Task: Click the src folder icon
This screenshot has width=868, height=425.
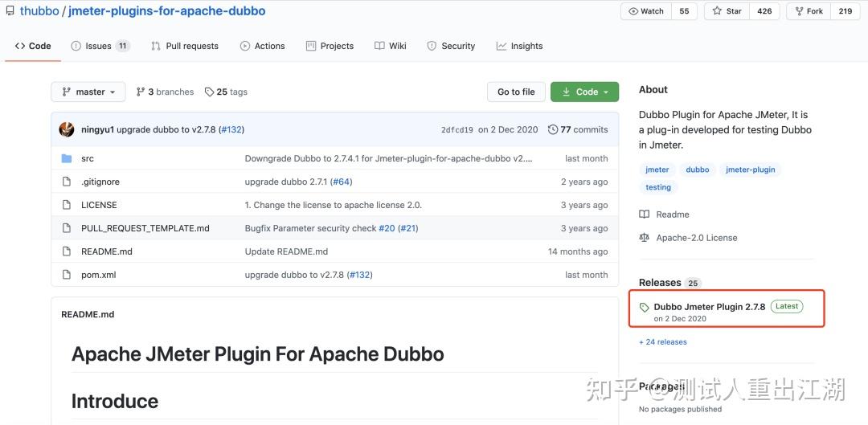Action: coord(67,158)
